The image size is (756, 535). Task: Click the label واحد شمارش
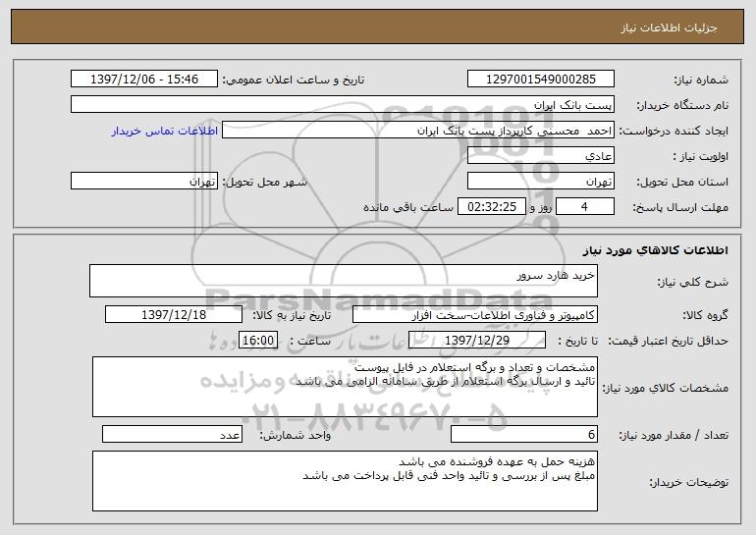tap(296, 435)
